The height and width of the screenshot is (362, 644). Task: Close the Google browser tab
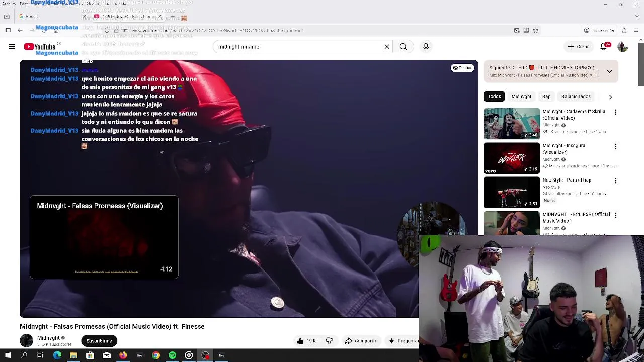click(x=84, y=16)
